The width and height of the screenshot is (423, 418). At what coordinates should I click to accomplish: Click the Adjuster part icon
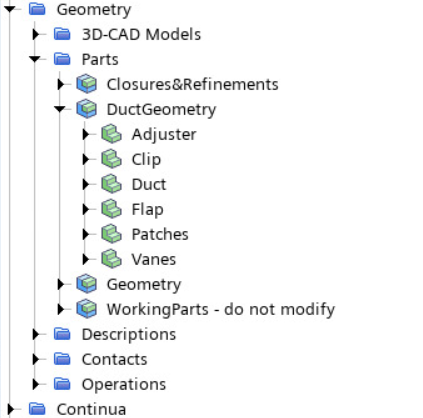point(111,134)
